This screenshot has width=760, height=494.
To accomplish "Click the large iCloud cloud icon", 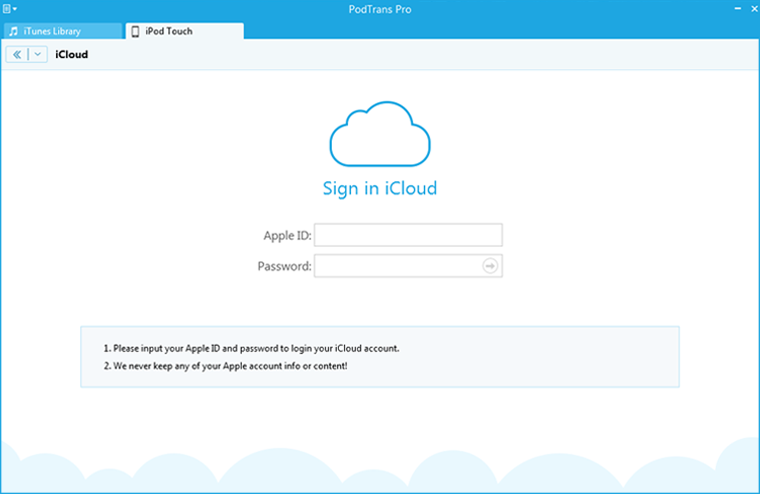I will click(380, 135).
